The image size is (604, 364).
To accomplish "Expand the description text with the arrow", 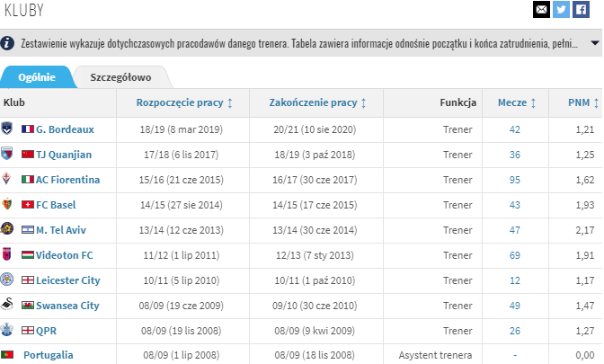I will point(595,43).
